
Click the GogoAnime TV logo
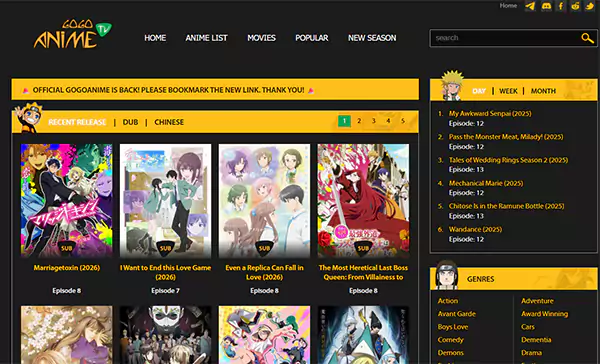(x=72, y=34)
